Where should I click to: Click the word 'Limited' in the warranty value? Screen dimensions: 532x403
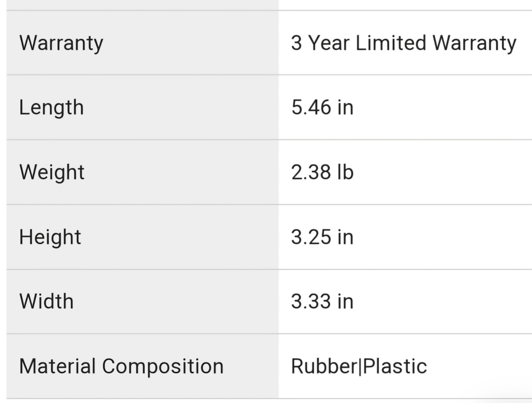(x=391, y=43)
